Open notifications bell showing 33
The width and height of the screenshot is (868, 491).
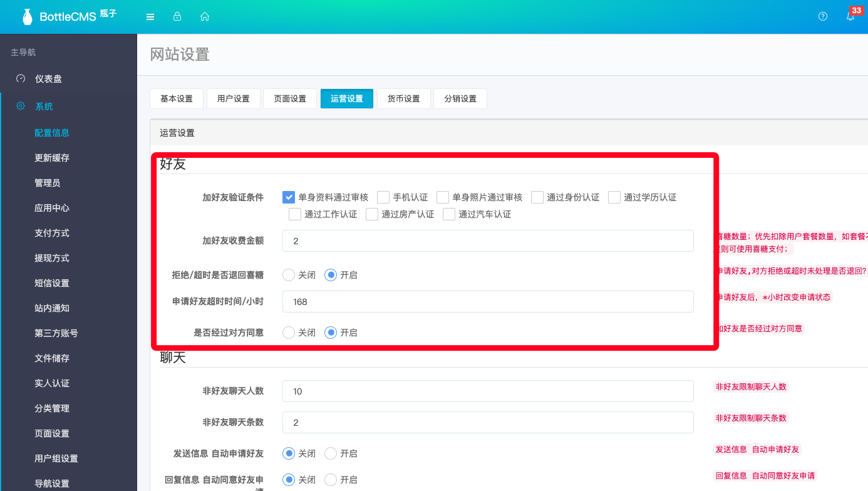(850, 17)
